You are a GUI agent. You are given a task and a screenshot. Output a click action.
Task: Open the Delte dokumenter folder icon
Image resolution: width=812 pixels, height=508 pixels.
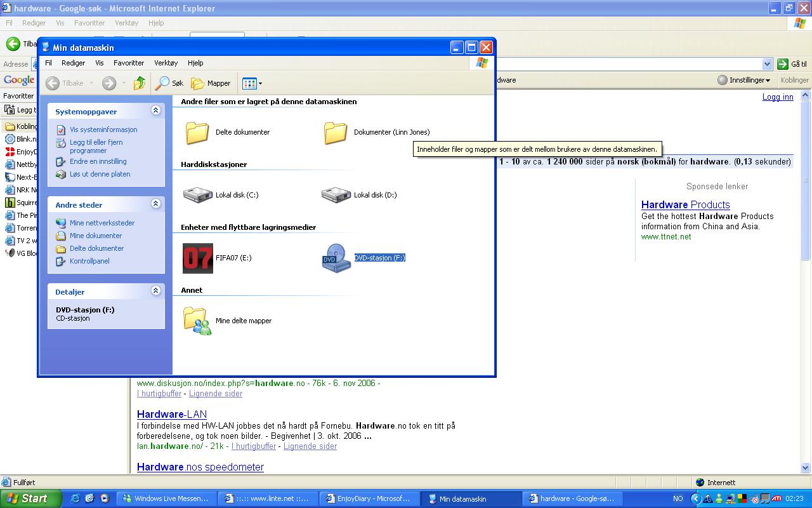click(x=197, y=133)
